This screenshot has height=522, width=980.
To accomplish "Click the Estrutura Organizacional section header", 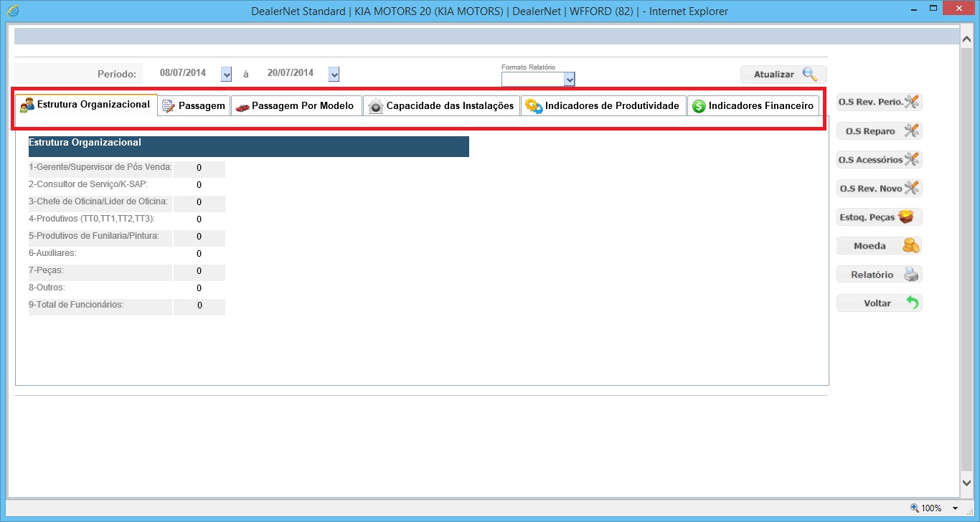I will tap(249, 146).
